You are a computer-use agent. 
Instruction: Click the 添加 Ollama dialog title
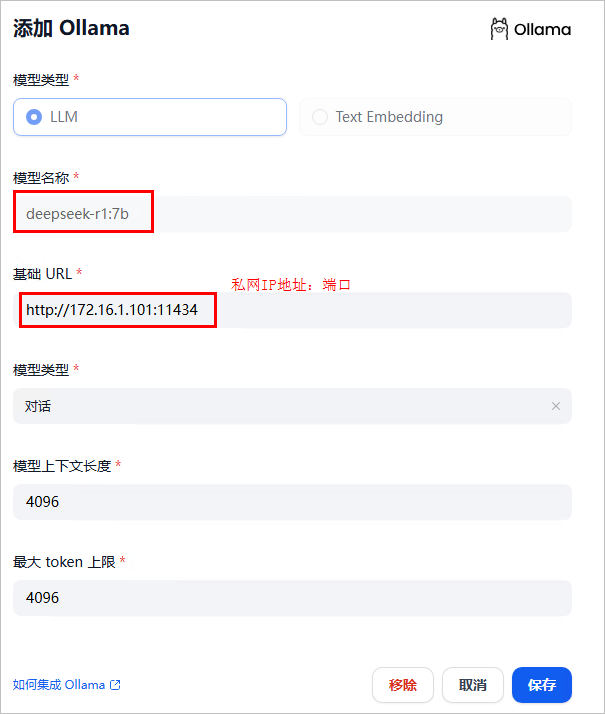71,28
